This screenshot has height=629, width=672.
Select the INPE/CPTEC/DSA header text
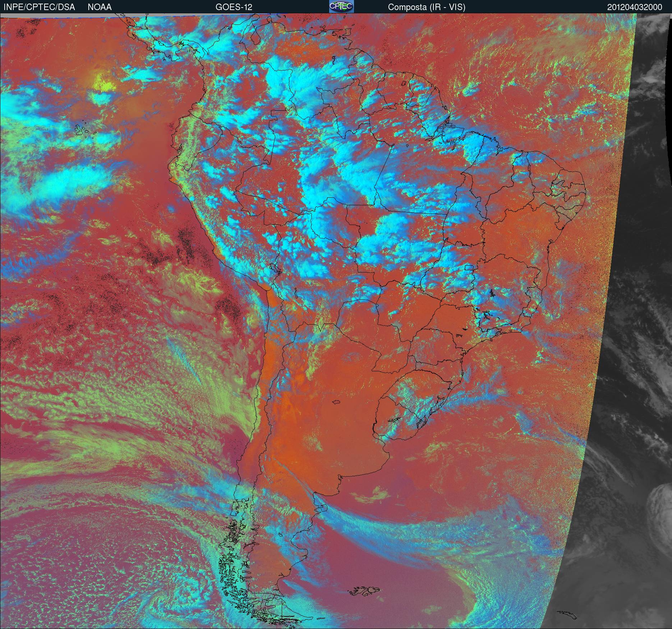39,7
